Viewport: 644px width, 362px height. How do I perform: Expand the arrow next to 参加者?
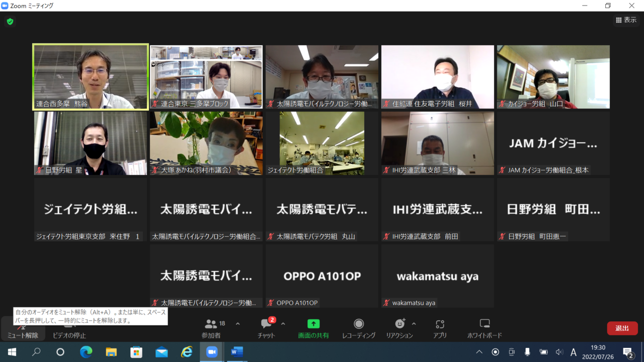pos(238,324)
